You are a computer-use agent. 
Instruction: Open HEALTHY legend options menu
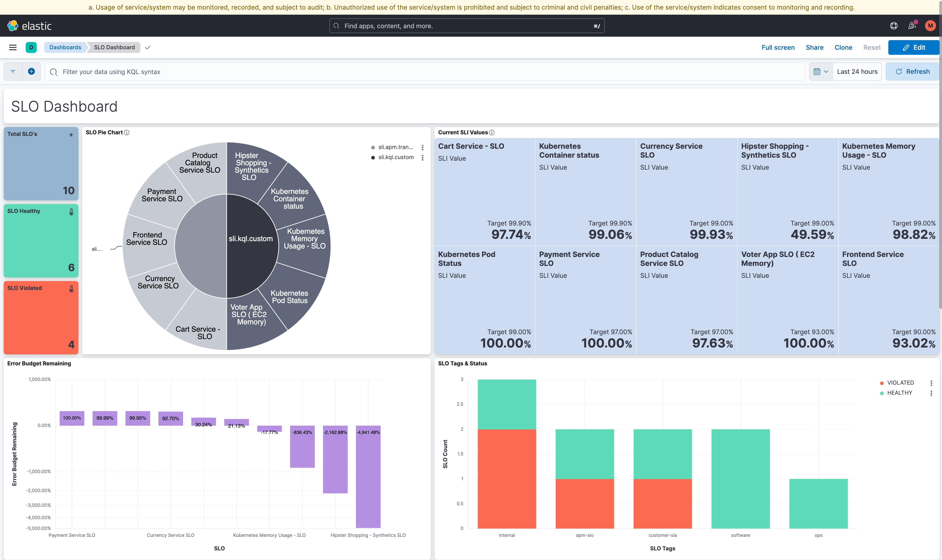[931, 393]
